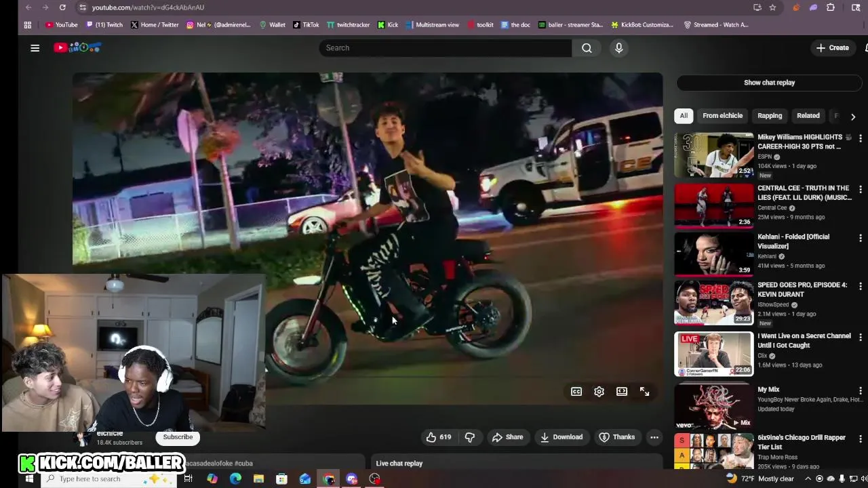Open Microsoft Store from the taskbar
Image resolution: width=868 pixels, height=488 pixels.
tap(281, 479)
